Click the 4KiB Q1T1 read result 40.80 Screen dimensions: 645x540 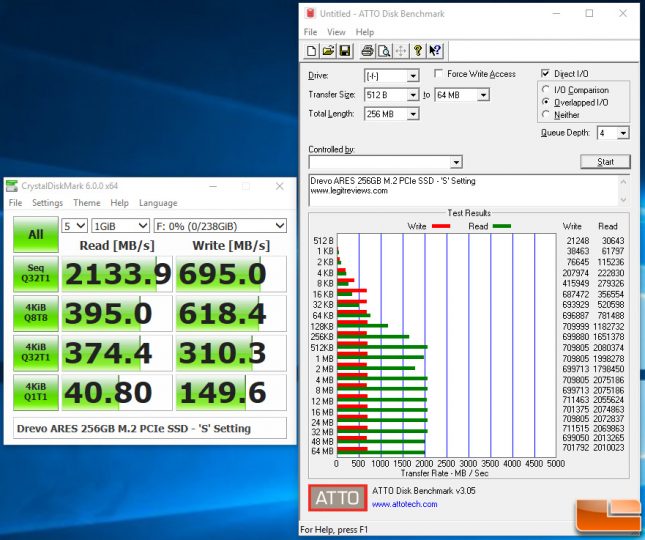click(117, 392)
